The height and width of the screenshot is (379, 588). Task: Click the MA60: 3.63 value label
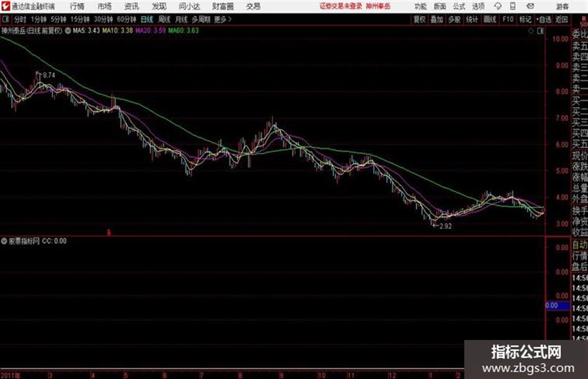(184, 30)
